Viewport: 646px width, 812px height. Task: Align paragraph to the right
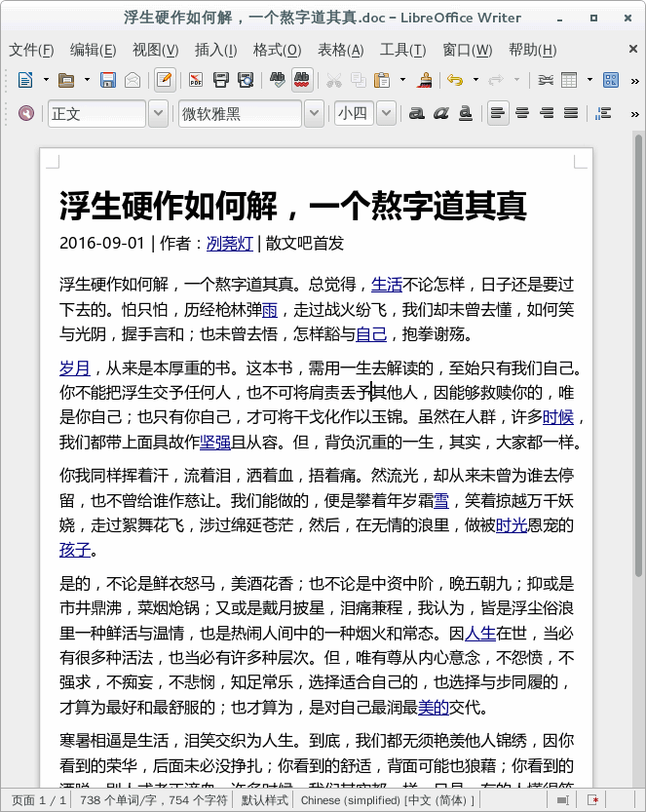(x=547, y=113)
